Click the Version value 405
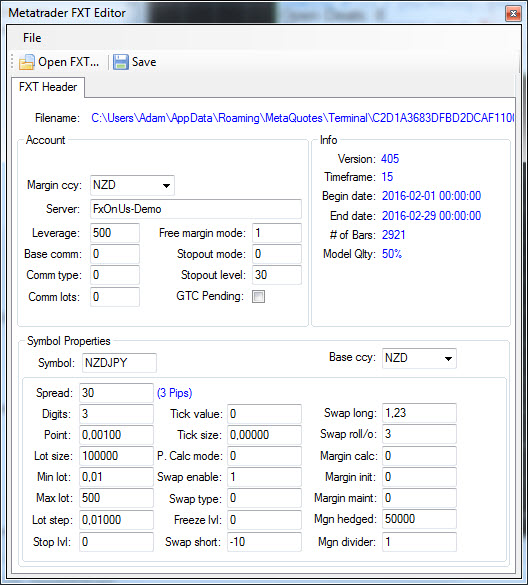The width and height of the screenshot is (528, 585). tap(390, 159)
